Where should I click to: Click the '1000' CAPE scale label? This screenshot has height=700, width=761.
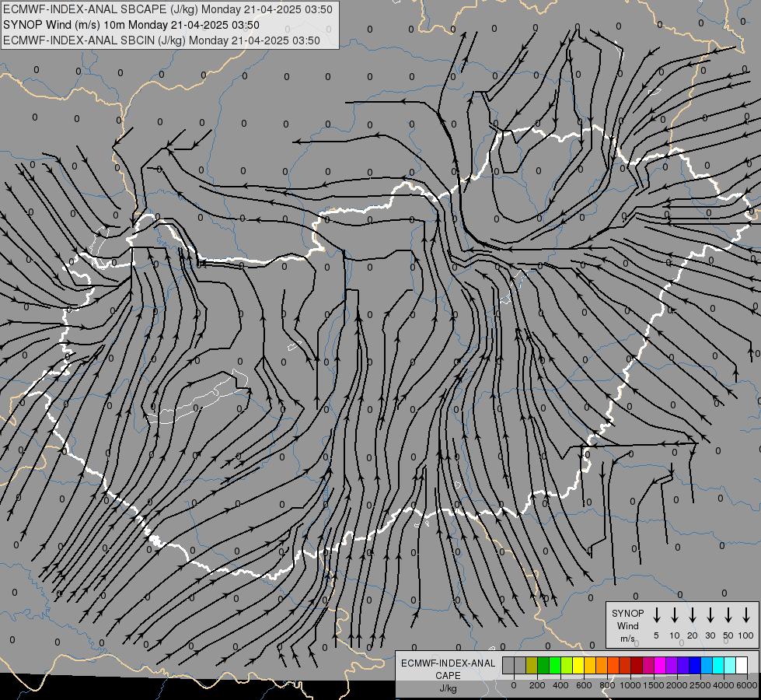click(x=630, y=685)
